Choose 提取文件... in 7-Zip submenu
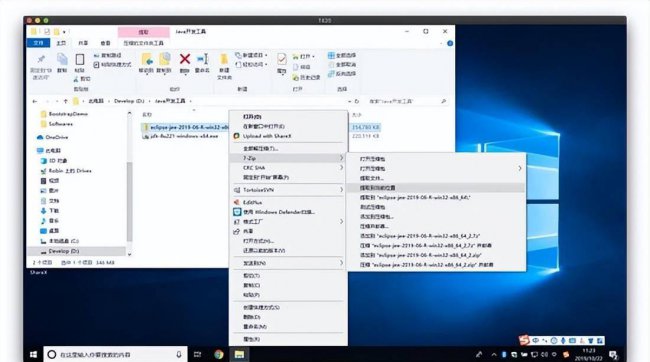This screenshot has width=650, height=362. (x=436, y=178)
